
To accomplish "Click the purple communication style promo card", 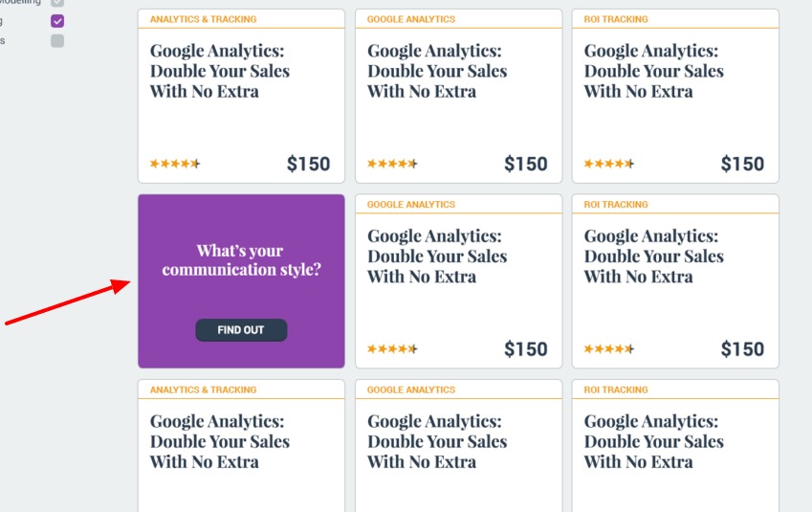I will click(x=241, y=280).
